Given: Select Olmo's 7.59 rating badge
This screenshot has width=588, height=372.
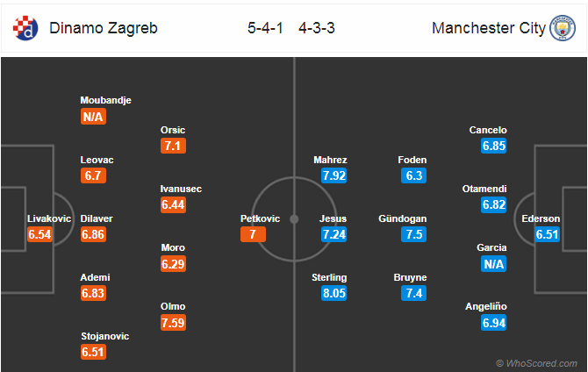Looking at the screenshot, I should [173, 323].
